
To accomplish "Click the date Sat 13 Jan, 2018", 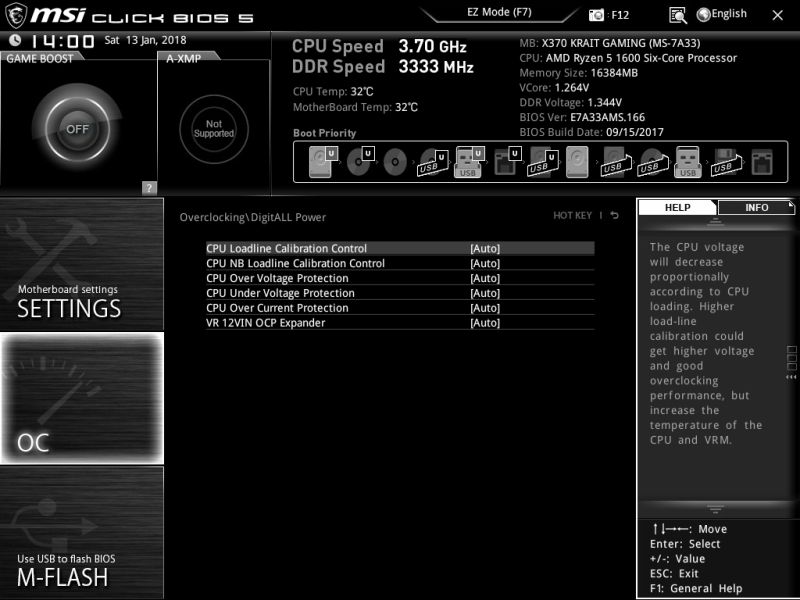I will [x=145, y=40].
